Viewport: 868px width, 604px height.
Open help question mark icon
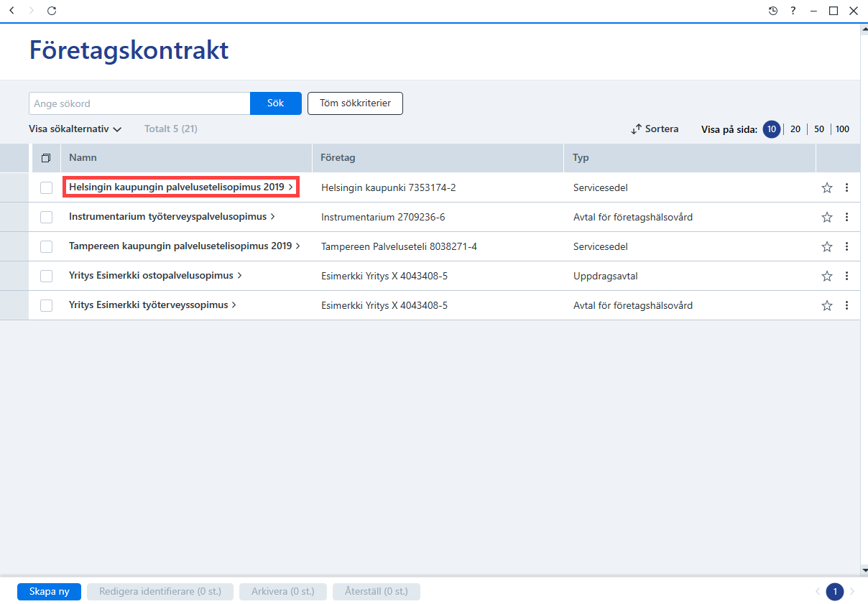(793, 11)
